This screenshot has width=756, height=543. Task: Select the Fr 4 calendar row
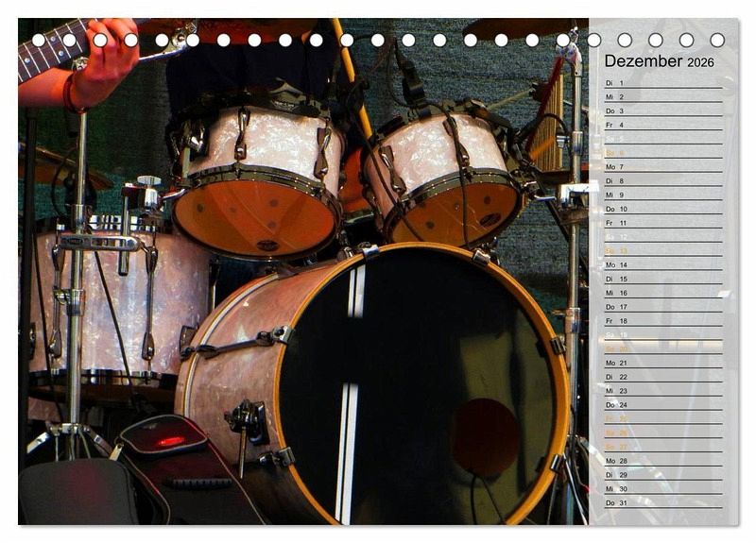(661, 125)
